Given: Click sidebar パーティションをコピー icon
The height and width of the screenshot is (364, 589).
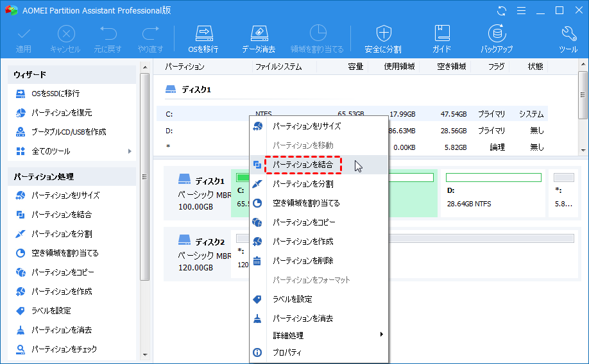Looking at the screenshot, I should point(21,272).
